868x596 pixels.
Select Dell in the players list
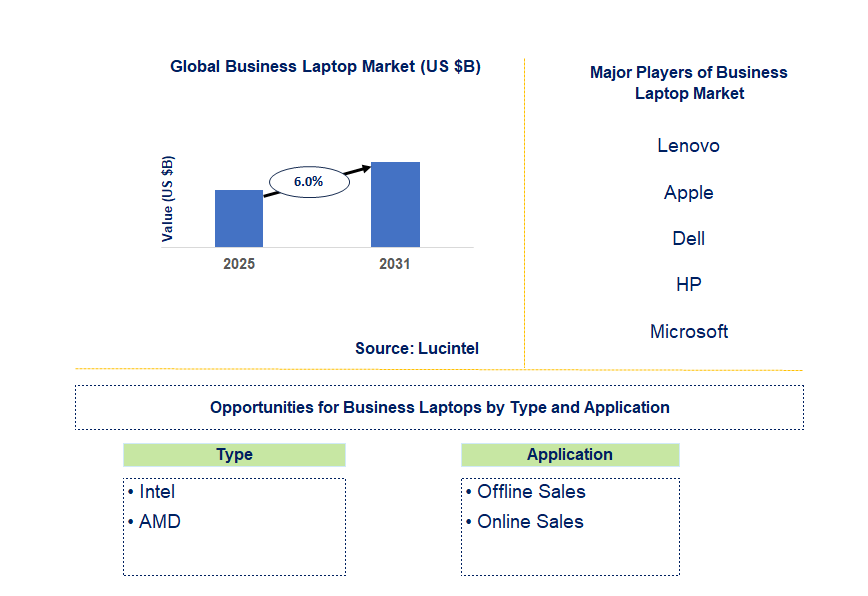(688, 239)
